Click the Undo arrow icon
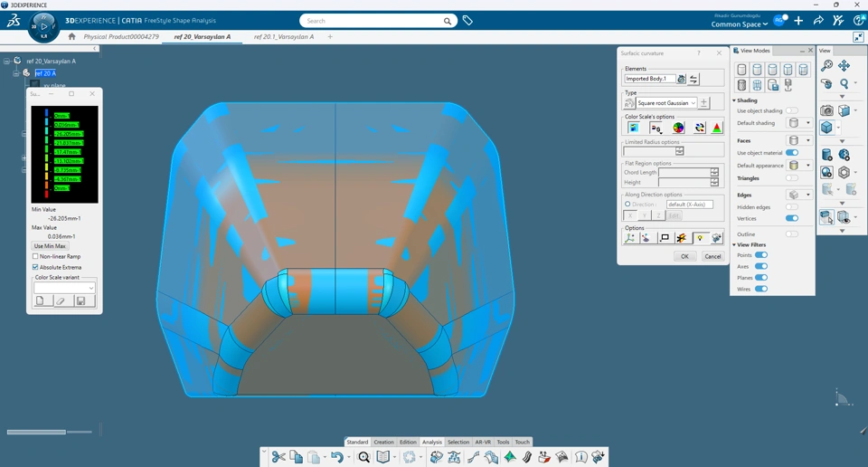This screenshot has width=868, height=467. (336, 457)
